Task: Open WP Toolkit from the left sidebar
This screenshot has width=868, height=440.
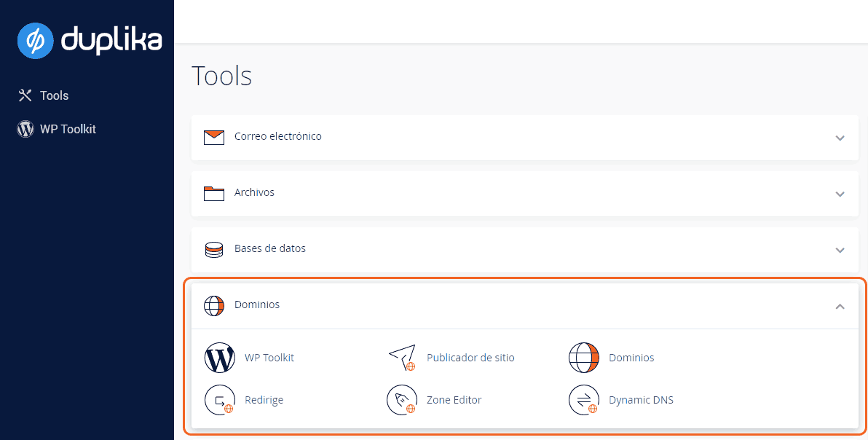Action: (x=68, y=129)
